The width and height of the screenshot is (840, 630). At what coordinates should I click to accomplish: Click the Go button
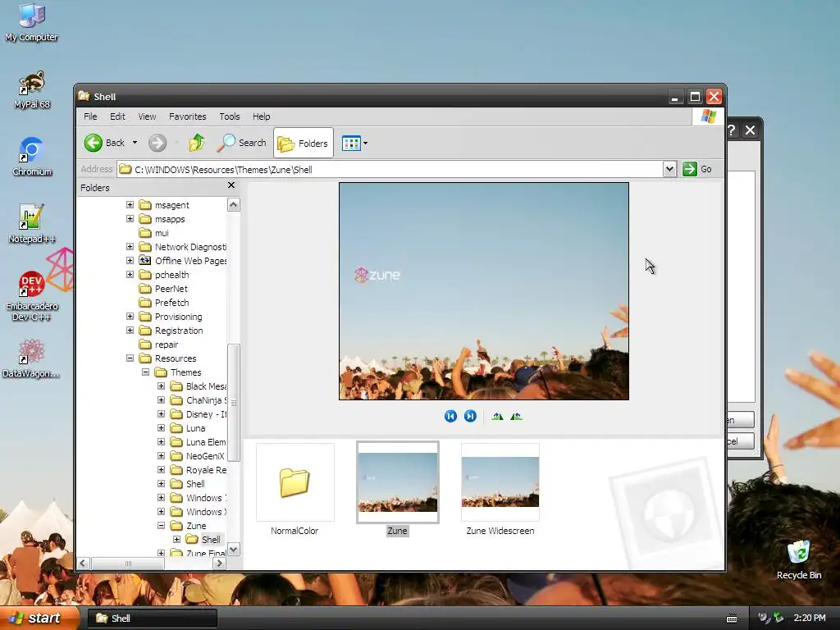[697, 169]
